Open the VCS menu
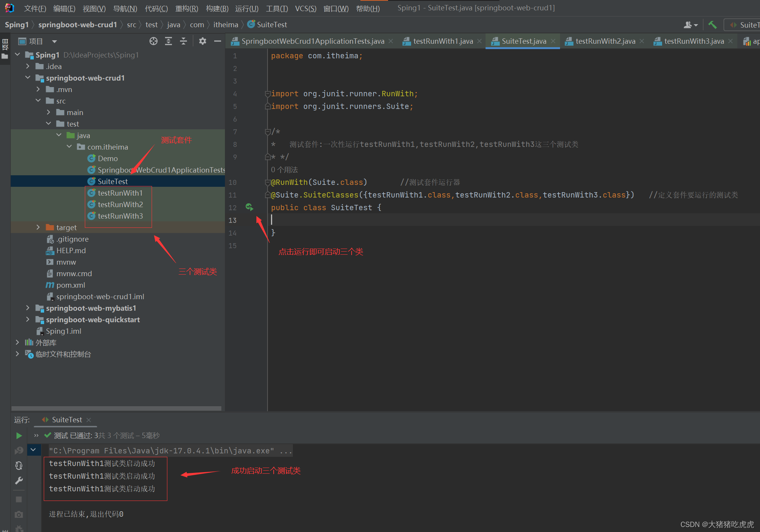 pos(306,8)
